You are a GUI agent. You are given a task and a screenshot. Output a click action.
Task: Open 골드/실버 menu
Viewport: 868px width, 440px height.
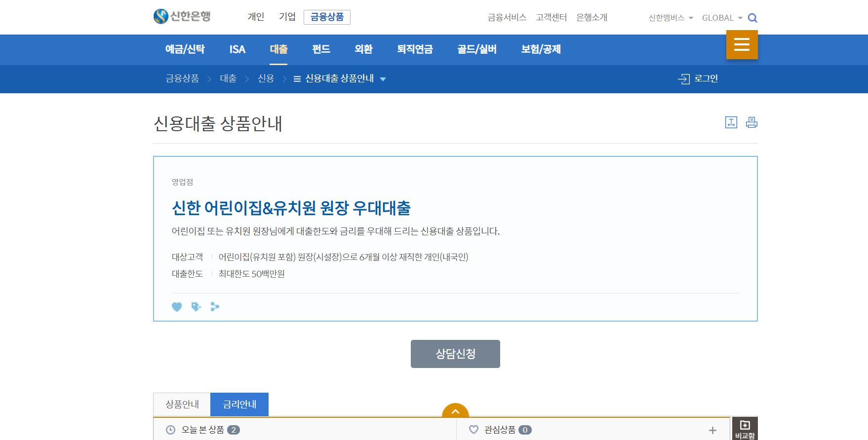[477, 49]
